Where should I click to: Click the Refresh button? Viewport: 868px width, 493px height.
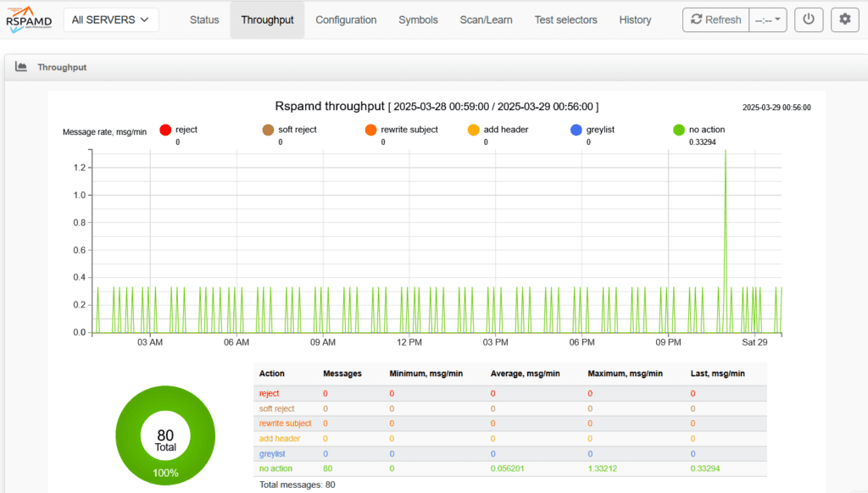click(x=715, y=19)
